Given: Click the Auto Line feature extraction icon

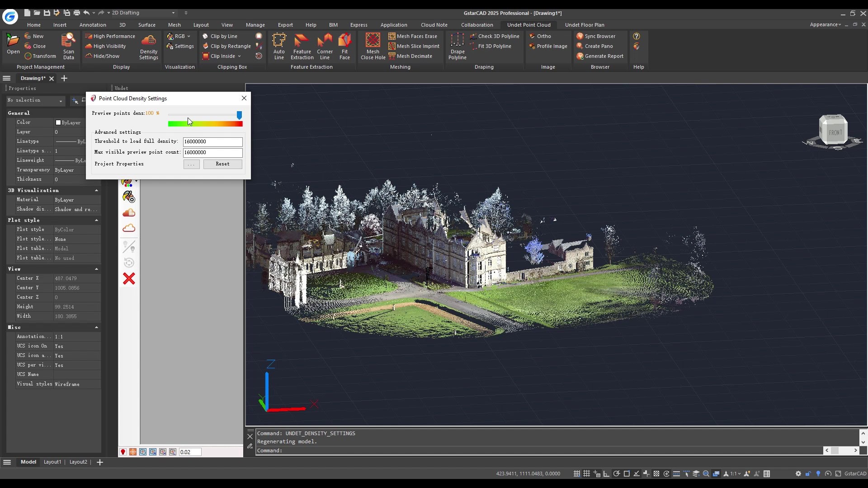Looking at the screenshot, I should coord(279,46).
